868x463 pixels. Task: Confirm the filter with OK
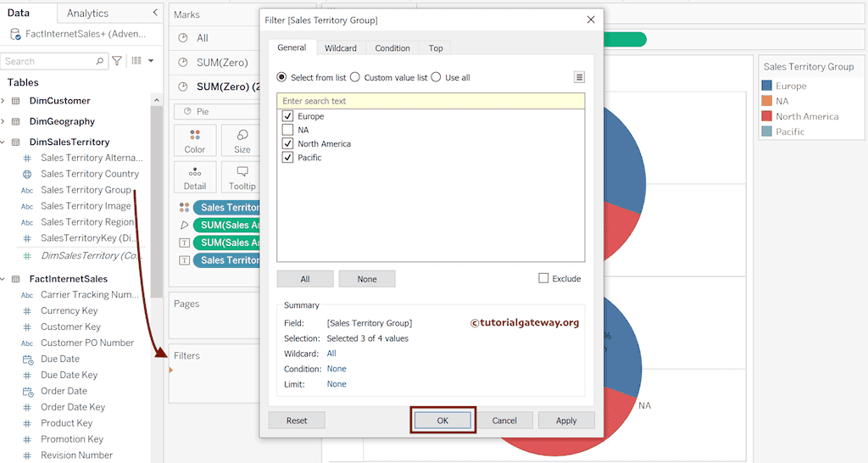point(442,421)
